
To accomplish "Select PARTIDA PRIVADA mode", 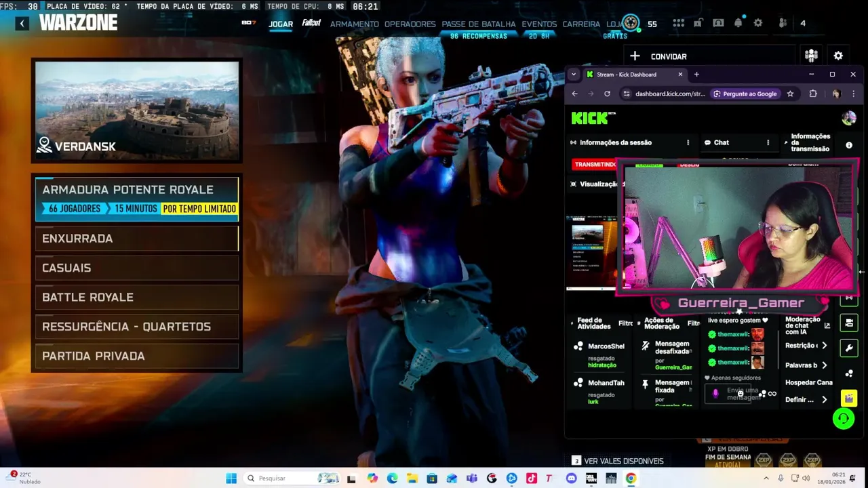I will pos(137,356).
